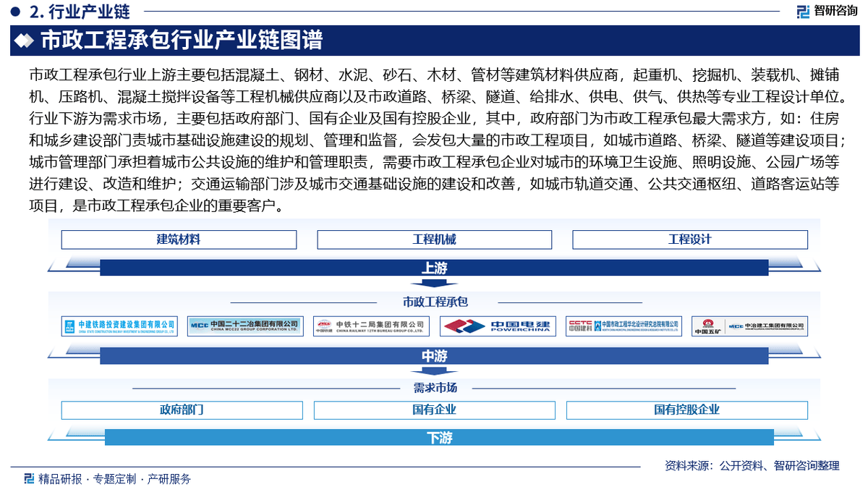The image size is (868, 487).
Task: Click the 中国二十二冶集团 MCC logo
Action: (245, 326)
